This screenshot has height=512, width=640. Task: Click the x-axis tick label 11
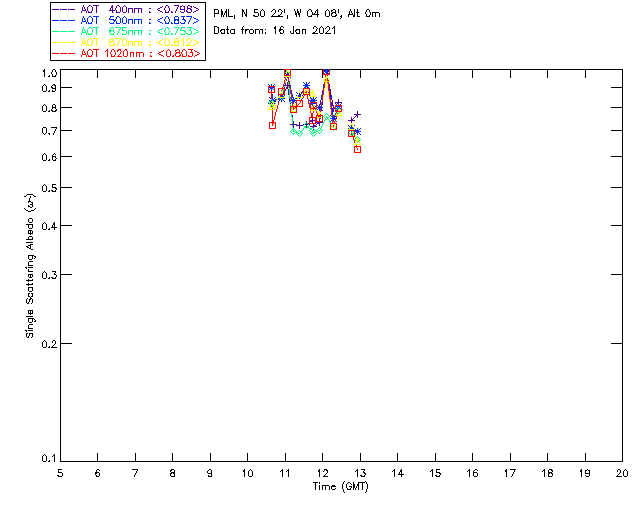pos(285,473)
